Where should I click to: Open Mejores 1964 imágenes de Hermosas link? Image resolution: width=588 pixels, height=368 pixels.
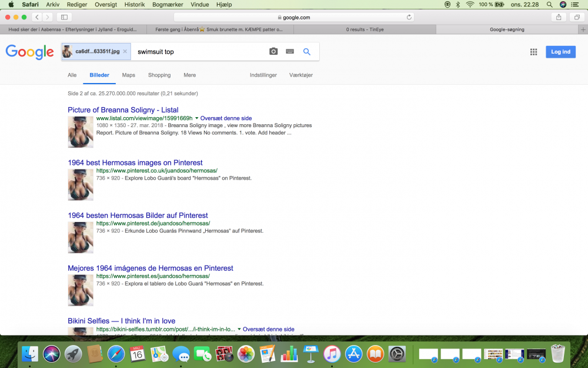(151, 268)
